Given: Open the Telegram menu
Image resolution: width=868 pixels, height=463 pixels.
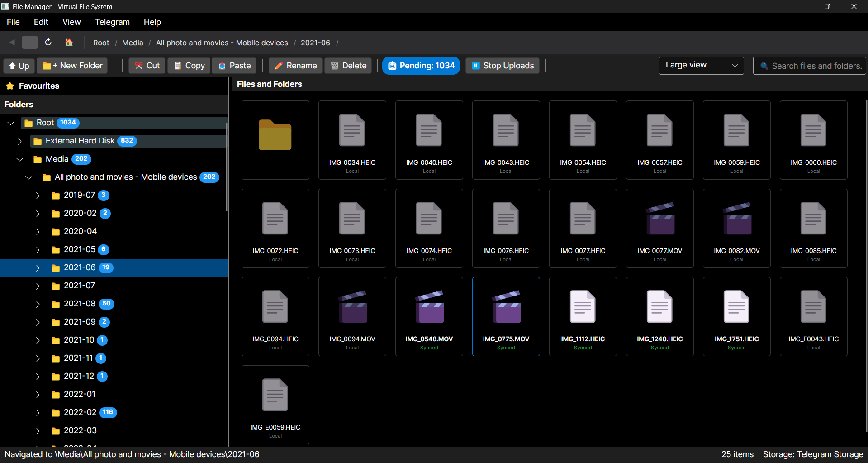Looking at the screenshot, I should [x=112, y=22].
